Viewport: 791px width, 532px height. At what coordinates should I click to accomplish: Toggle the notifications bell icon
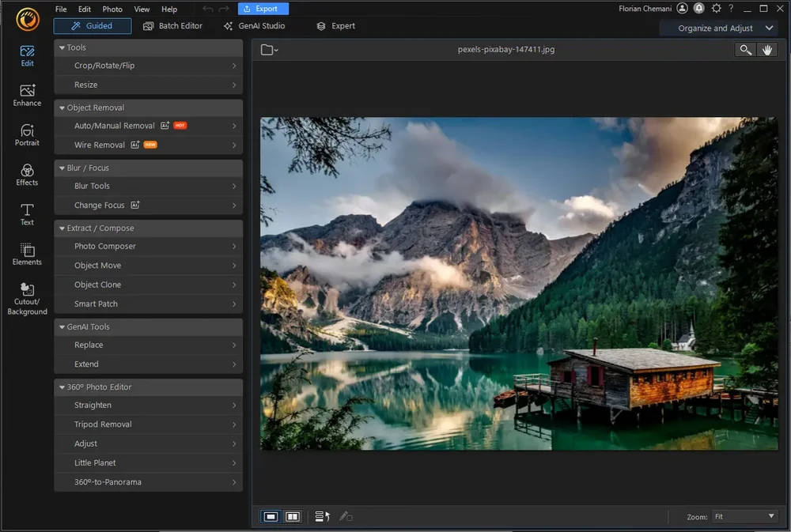[x=698, y=8]
